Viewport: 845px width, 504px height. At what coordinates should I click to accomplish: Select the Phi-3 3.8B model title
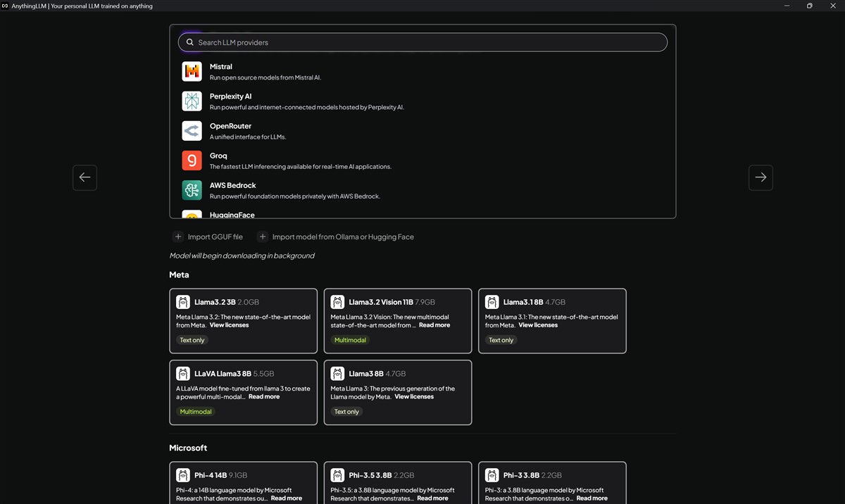click(x=521, y=475)
